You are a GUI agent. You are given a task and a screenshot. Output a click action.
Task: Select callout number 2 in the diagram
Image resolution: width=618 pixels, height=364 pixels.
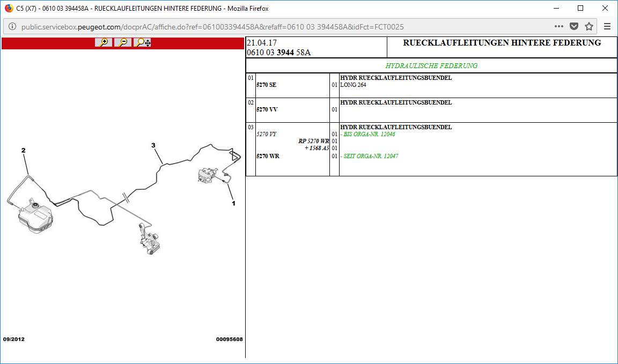coord(24,150)
